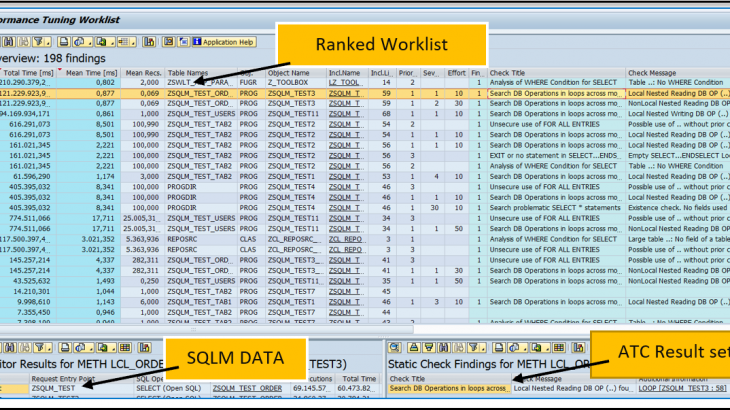Select the highlighted Static Check title cell
This screenshot has height=410, width=730.
pyautogui.click(x=449, y=388)
